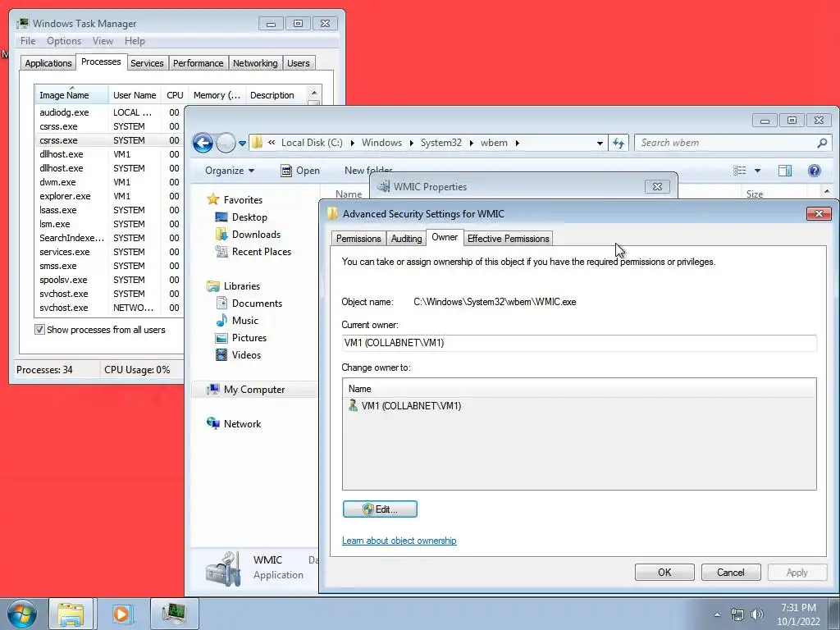Image resolution: width=840 pixels, height=630 pixels.
Task: Open the Videos library
Action: click(246, 354)
